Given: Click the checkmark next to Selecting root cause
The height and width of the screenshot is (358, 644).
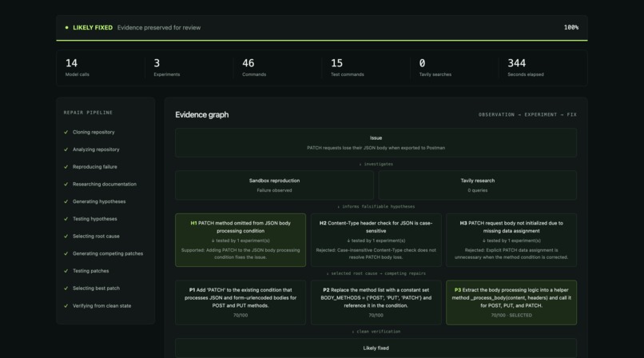Looking at the screenshot, I should (x=66, y=236).
